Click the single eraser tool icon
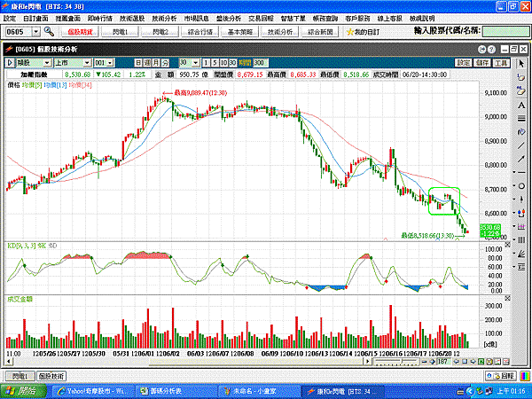Image resolution: width=532 pixels, height=399 pixels. point(520,77)
